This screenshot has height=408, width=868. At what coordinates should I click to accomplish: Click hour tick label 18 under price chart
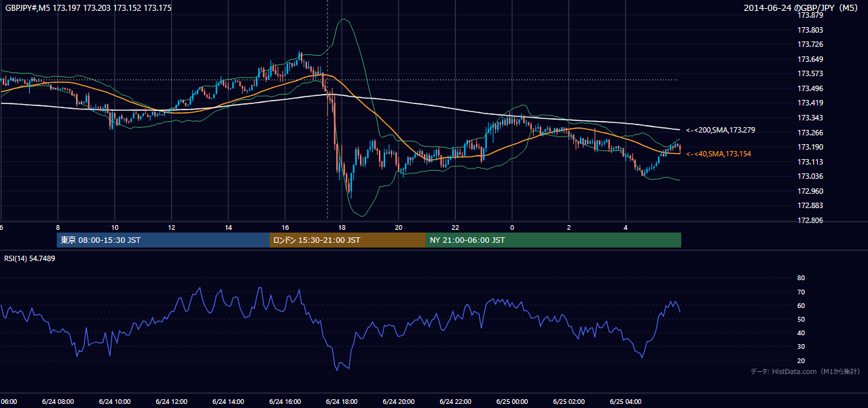(342, 228)
